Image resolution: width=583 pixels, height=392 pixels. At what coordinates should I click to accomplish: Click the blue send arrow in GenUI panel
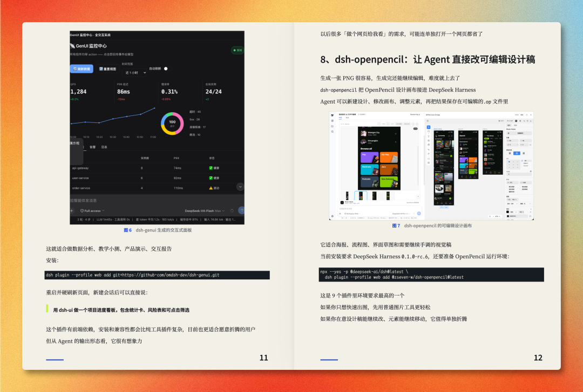[x=242, y=210]
